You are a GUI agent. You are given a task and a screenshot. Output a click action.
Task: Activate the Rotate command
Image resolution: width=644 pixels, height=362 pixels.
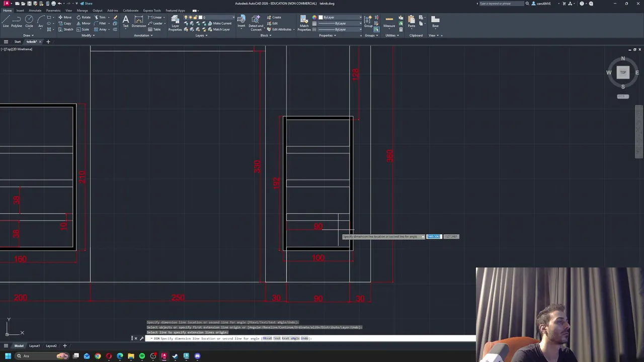click(x=84, y=17)
